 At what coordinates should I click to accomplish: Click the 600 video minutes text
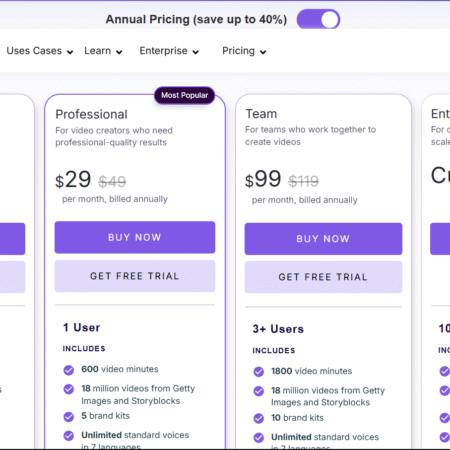pos(120,369)
